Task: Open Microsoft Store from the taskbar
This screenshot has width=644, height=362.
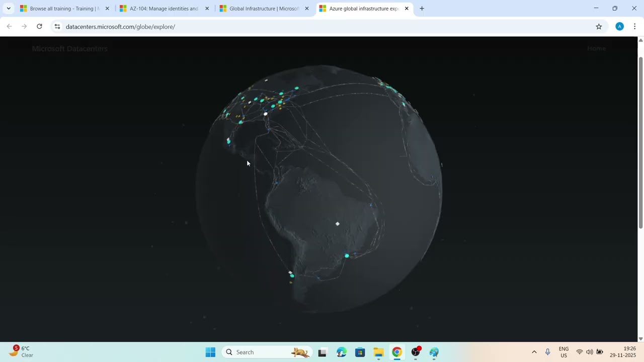Action: point(360,352)
